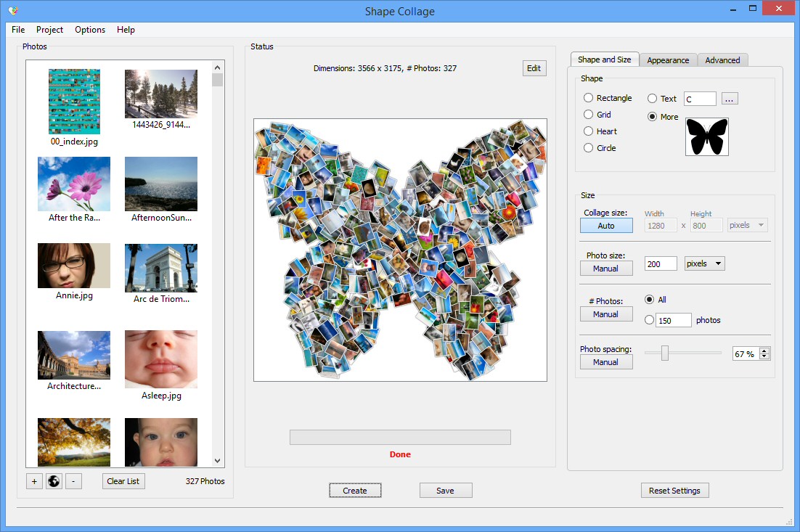Open the collage size pixels dropdown

(747, 225)
